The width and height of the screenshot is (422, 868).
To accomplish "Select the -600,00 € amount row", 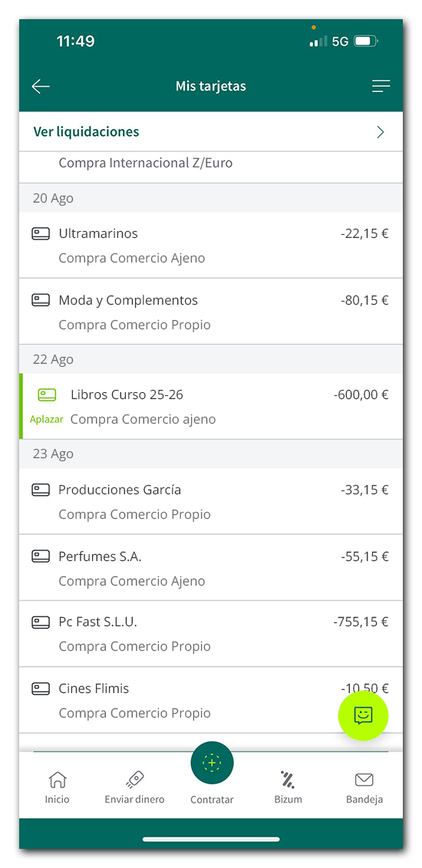I will 211,406.
